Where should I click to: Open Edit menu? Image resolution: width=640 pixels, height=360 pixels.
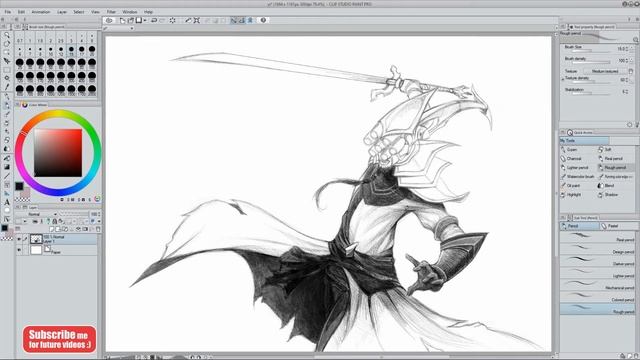pos(21,12)
